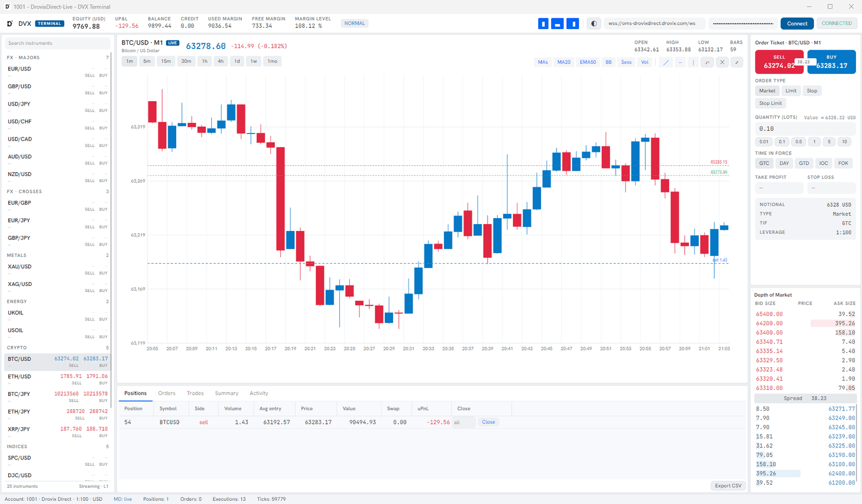Image resolution: width=862 pixels, height=504 pixels.
Task: Select UKOIL in energy list
Action: 57,316
